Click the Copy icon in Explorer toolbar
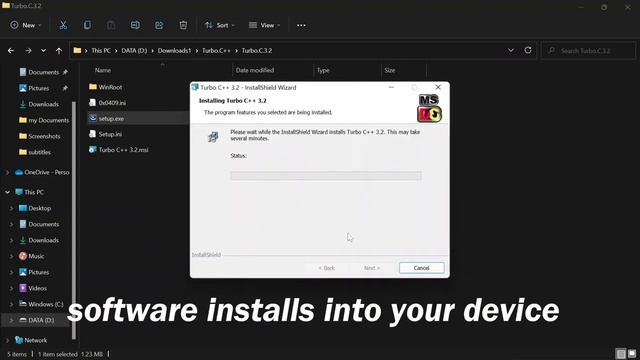 [x=87, y=25]
